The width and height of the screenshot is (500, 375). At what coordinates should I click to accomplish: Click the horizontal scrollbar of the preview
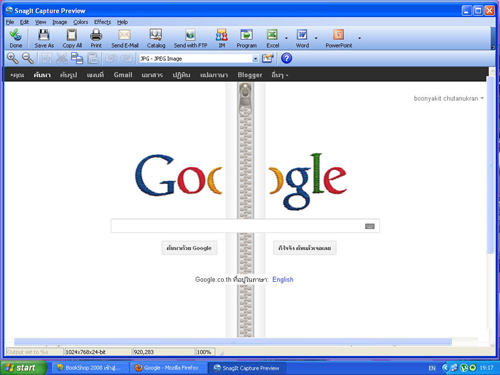tap(233, 342)
